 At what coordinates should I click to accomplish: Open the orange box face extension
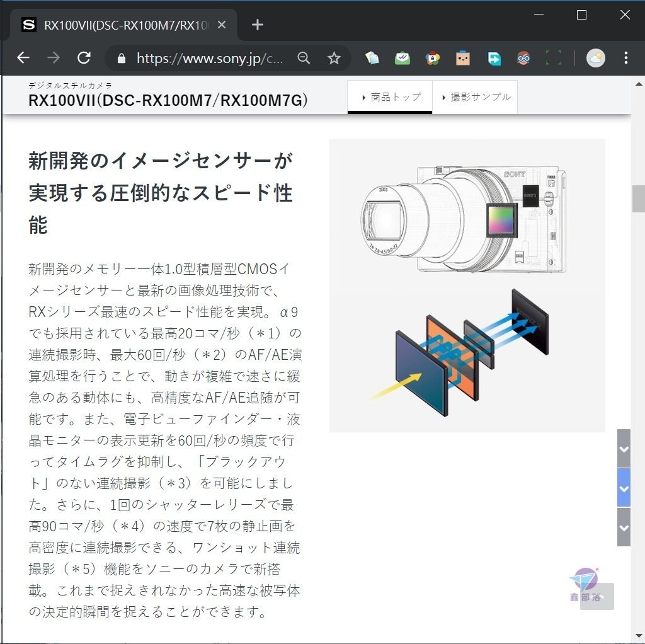pos(463,58)
